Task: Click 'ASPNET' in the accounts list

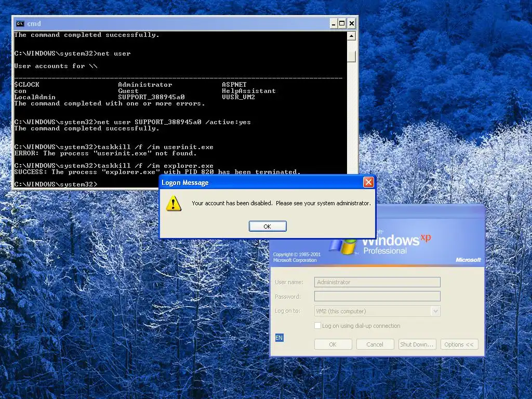Action: pos(234,85)
